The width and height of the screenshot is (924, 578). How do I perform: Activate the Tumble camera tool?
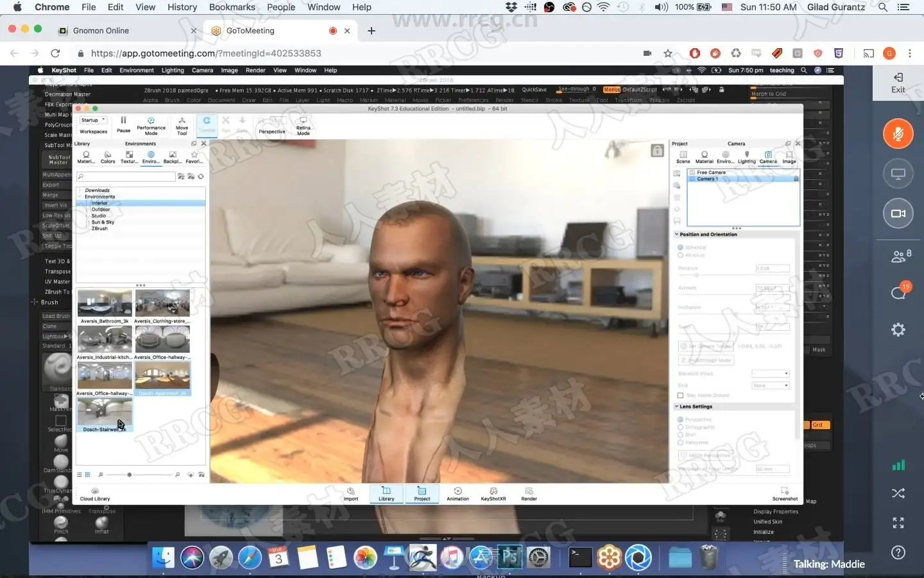click(207, 125)
